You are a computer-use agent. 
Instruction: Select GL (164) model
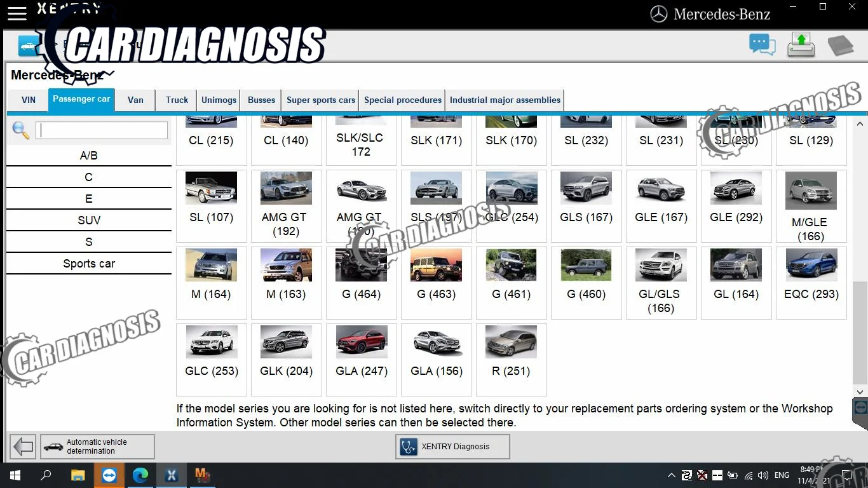[x=736, y=283]
